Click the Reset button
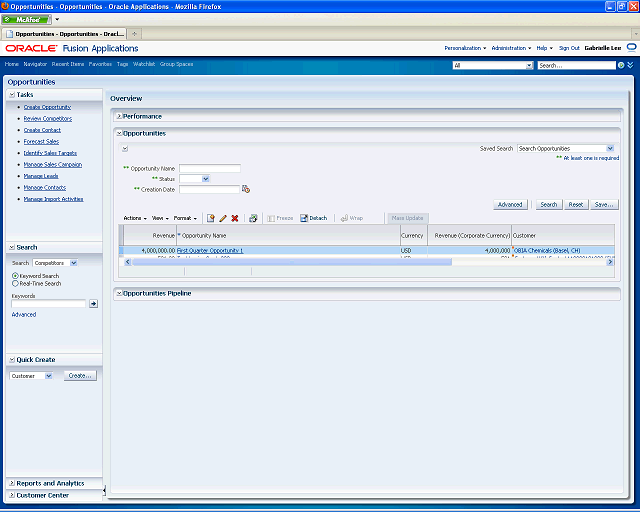This screenshot has width=640, height=512. 576,205
